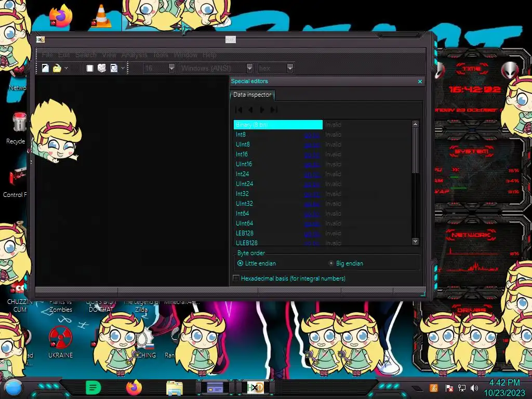Open the Analysis menu

click(135, 55)
